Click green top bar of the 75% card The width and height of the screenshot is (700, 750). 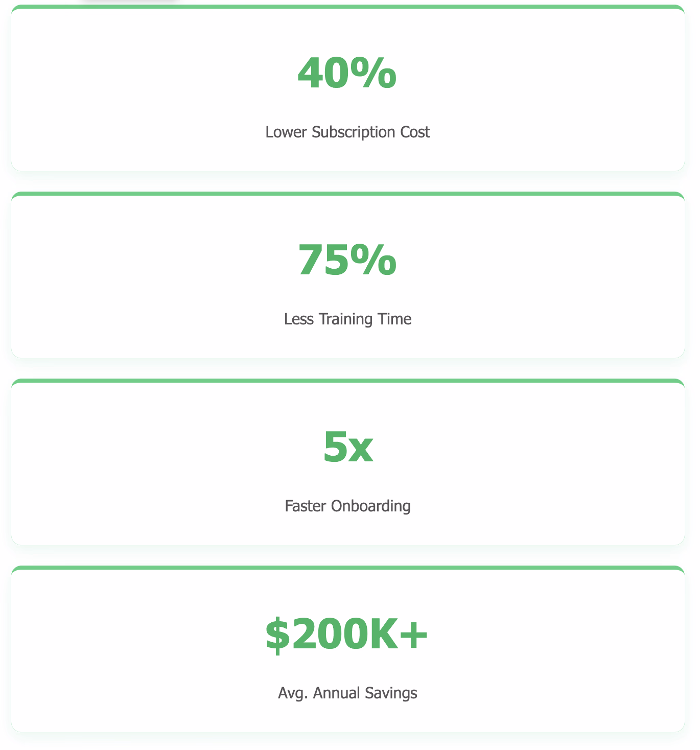tap(347, 194)
